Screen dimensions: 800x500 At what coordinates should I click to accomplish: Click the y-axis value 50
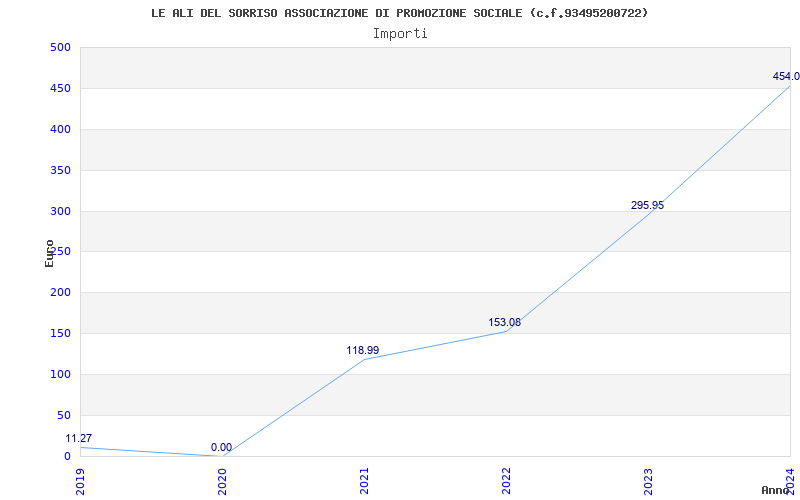(64, 415)
